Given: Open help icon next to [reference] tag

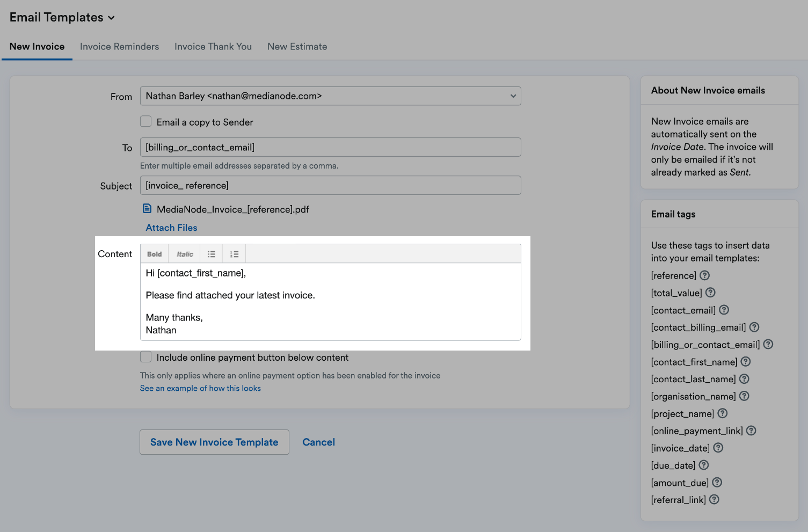Looking at the screenshot, I should pos(704,275).
